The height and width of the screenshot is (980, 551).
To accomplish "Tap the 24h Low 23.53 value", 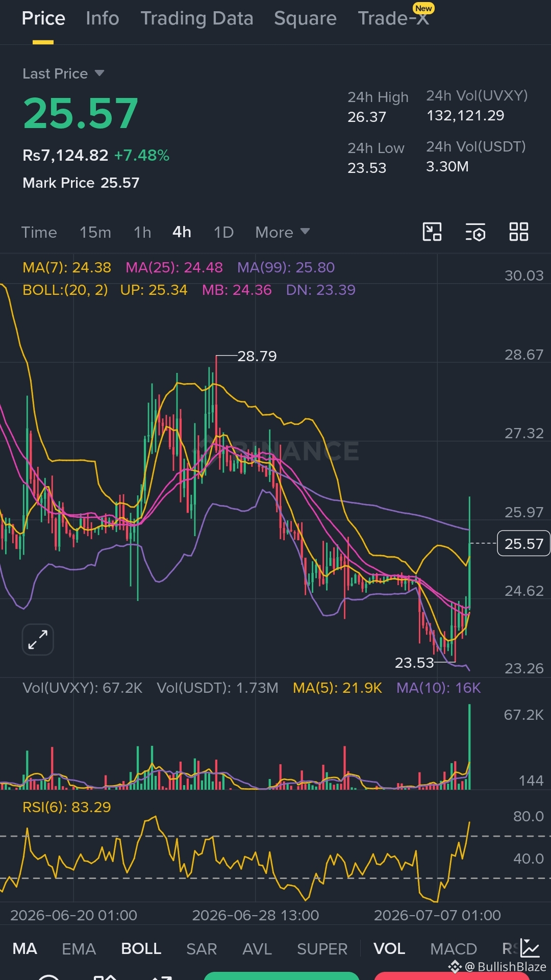I will pyautogui.click(x=367, y=168).
